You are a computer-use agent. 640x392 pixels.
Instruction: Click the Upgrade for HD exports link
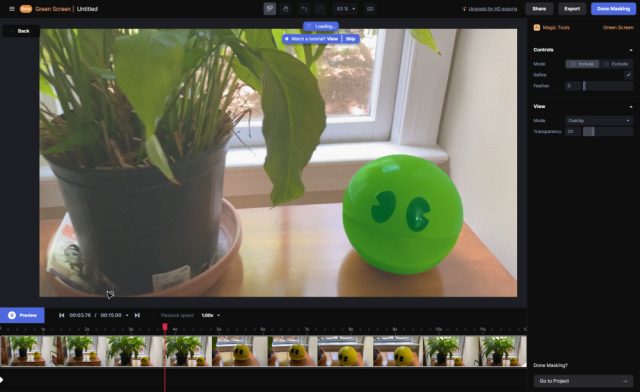[x=493, y=9]
